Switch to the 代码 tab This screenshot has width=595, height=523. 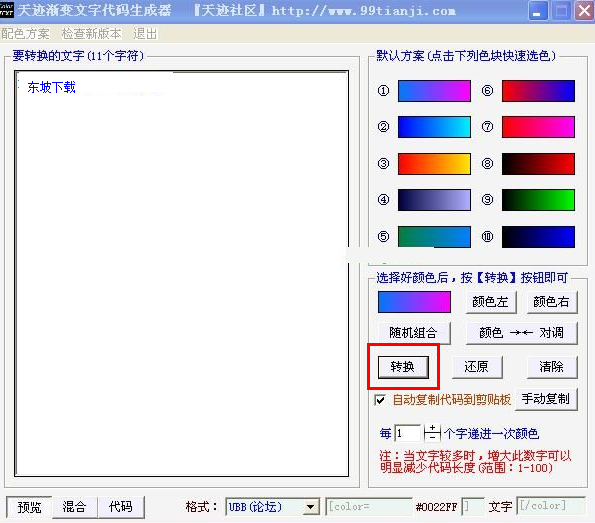tap(121, 507)
